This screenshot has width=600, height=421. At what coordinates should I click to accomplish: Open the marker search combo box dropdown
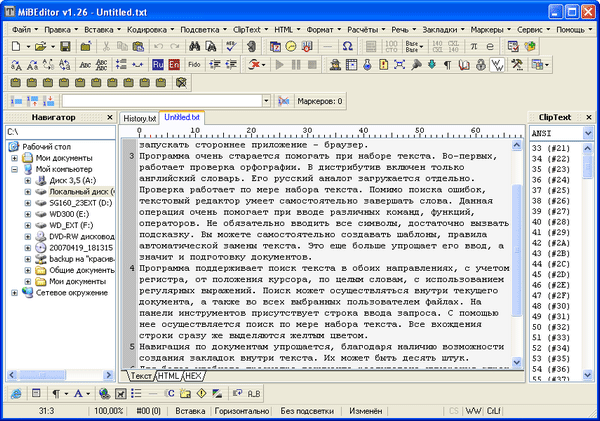(266, 101)
